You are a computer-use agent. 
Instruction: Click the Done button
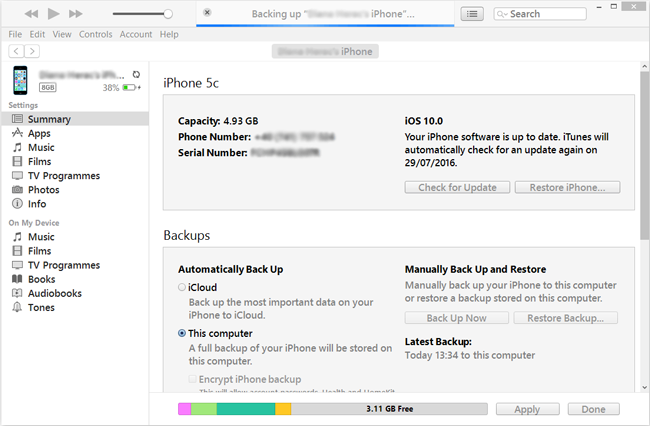click(594, 409)
